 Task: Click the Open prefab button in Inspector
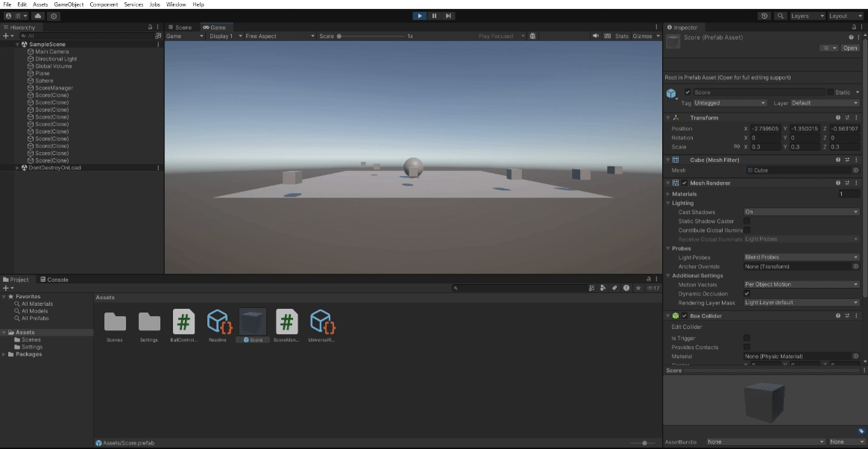click(x=850, y=48)
